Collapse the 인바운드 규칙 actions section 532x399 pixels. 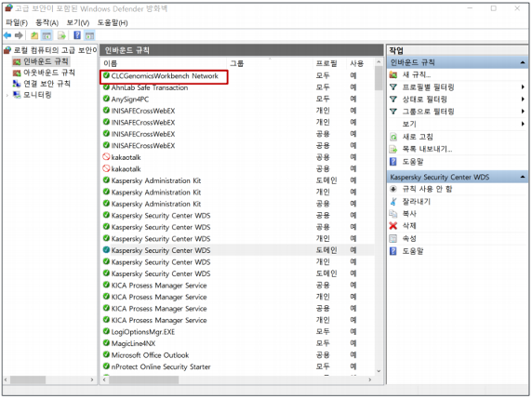523,62
